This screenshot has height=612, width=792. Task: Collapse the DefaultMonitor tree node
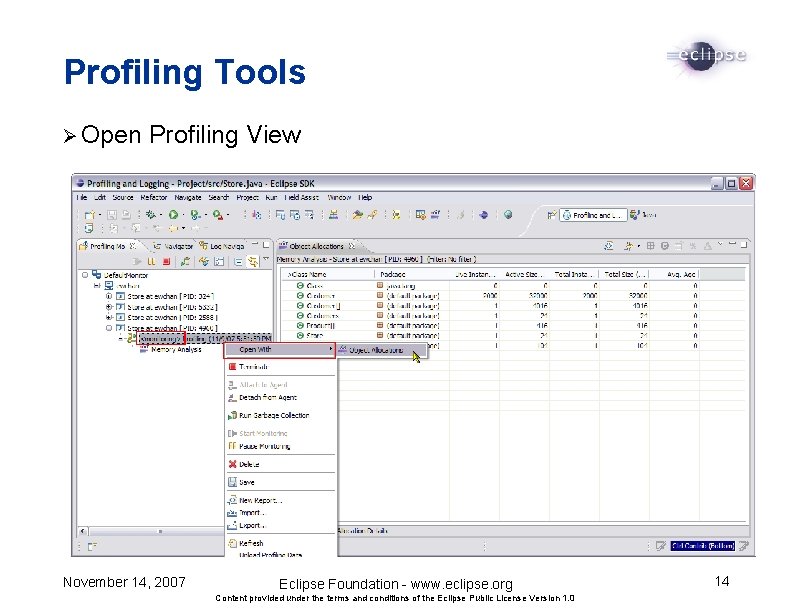(x=85, y=275)
